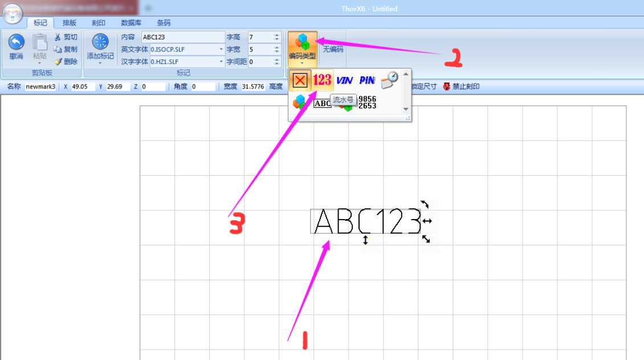Switch to the 排版 tab
The height and width of the screenshot is (360, 644).
point(70,23)
